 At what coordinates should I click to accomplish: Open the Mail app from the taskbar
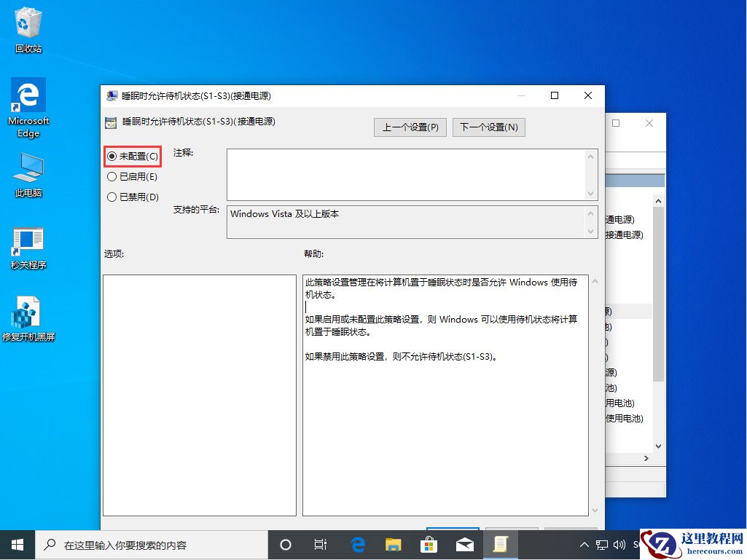(x=465, y=544)
